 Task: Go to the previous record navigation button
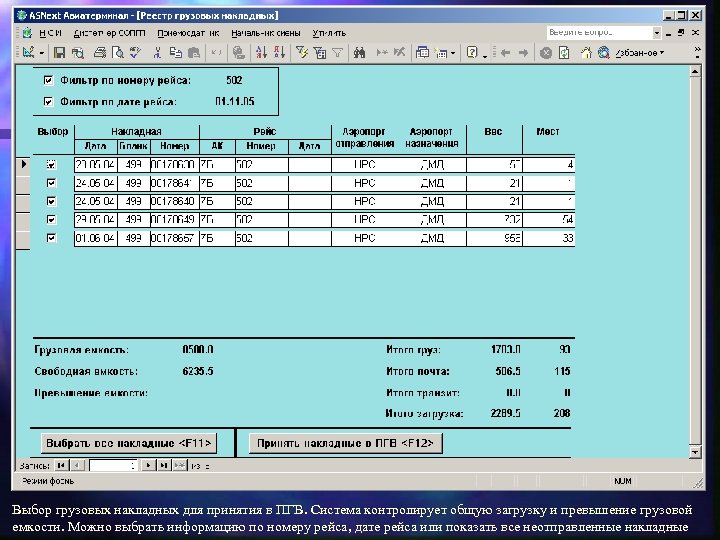coord(77,465)
